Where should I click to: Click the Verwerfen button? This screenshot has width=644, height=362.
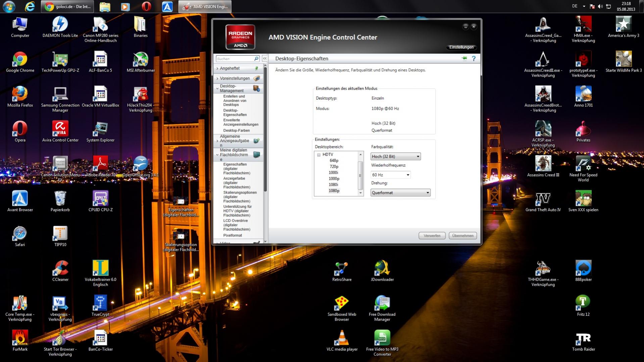coord(432,236)
